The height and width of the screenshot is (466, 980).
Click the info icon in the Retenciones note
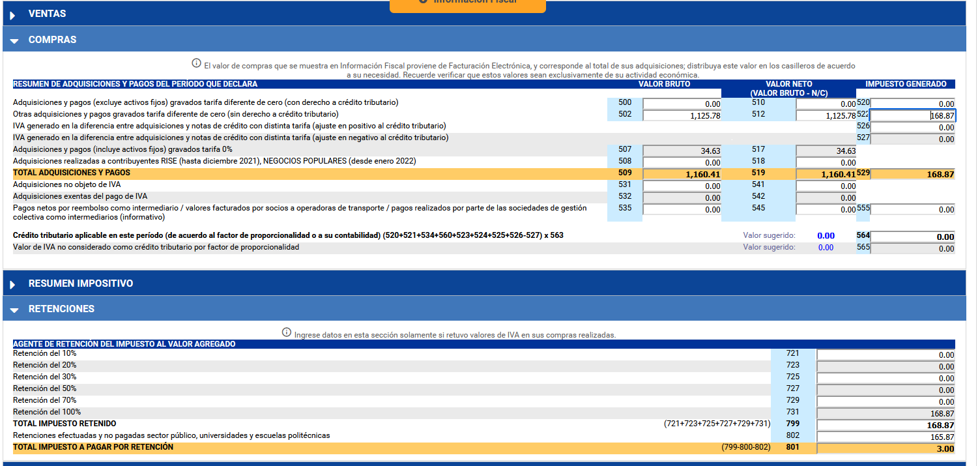point(287,332)
